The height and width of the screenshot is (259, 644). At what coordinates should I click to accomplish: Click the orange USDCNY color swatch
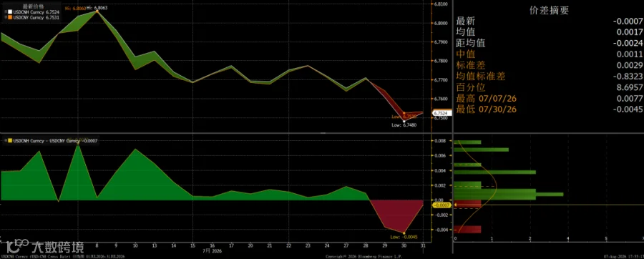pyautogui.click(x=10, y=17)
